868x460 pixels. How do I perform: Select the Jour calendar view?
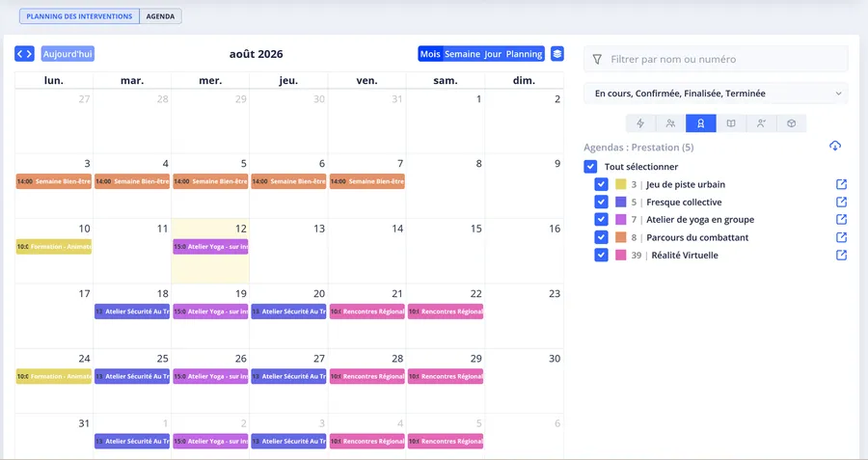coord(493,54)
